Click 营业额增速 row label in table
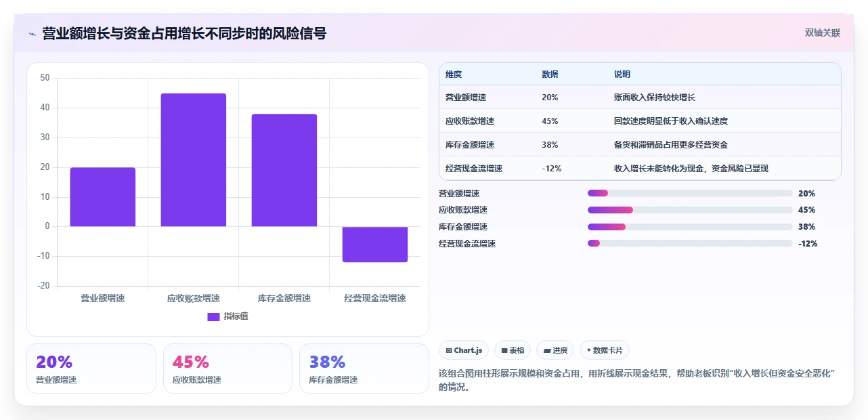 466,98
